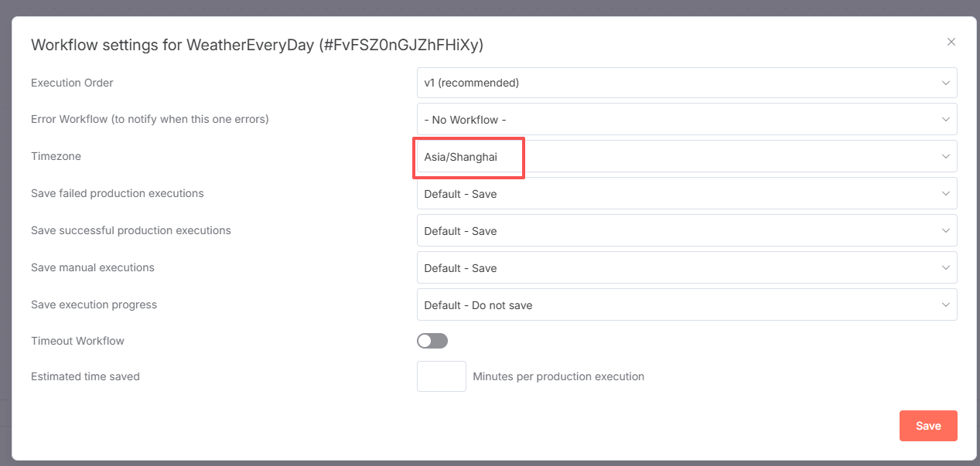Click Save successful executions chevron arrow

click(945, 231)
